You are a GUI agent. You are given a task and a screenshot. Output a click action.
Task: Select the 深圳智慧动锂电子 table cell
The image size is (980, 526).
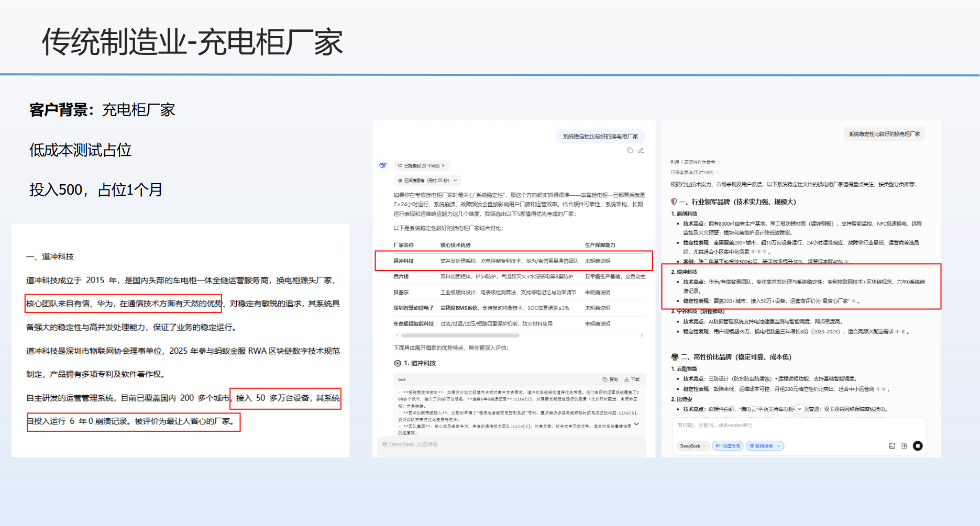414,308
